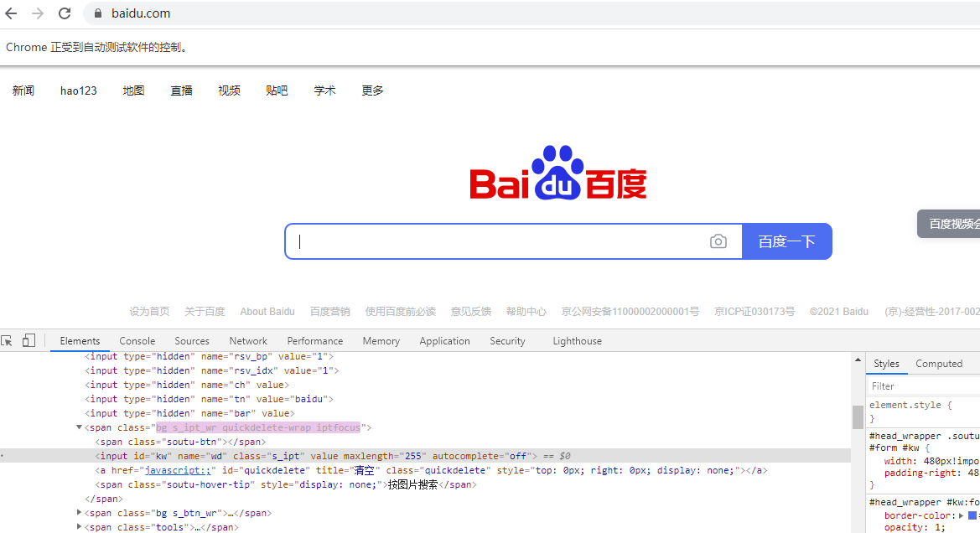Image resolution: width=980 pixels, height=533 pixels.
Task: Go back using the browser back arrow
Action: click(11, 13)
